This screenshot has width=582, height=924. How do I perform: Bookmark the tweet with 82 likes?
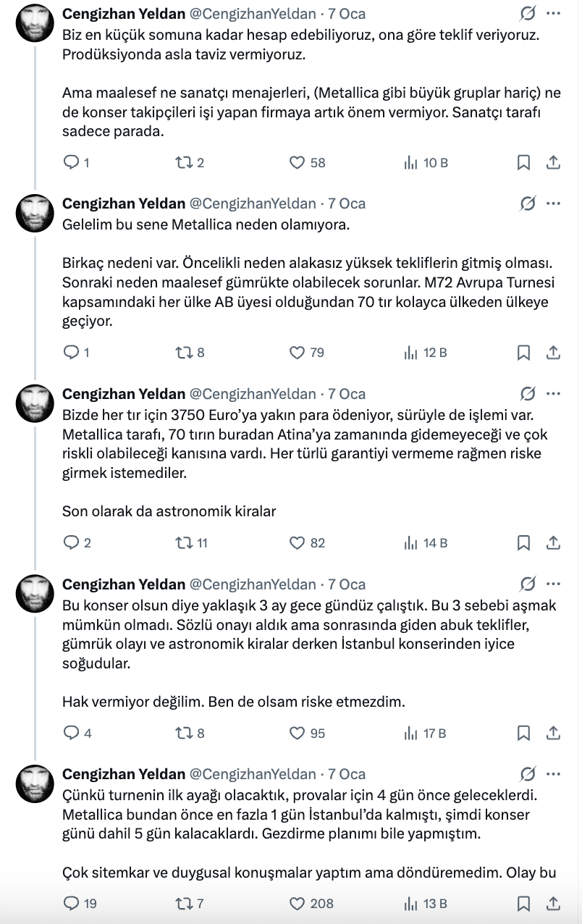(x=523, y=542)
